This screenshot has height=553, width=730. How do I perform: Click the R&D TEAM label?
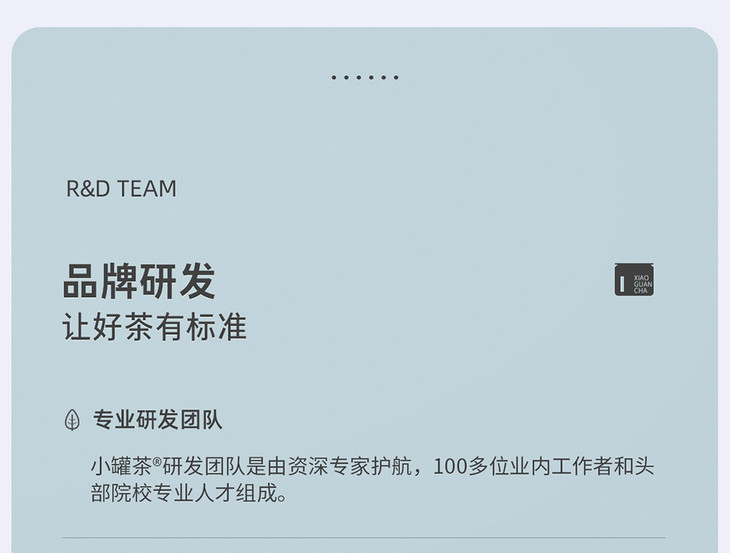click(122, 189)
